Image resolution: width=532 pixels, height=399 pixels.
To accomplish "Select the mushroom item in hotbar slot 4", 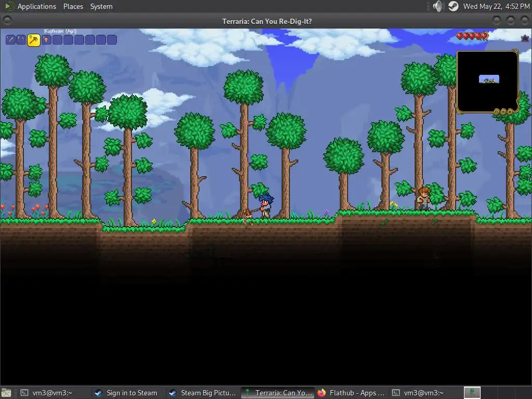I will (46, 39).
